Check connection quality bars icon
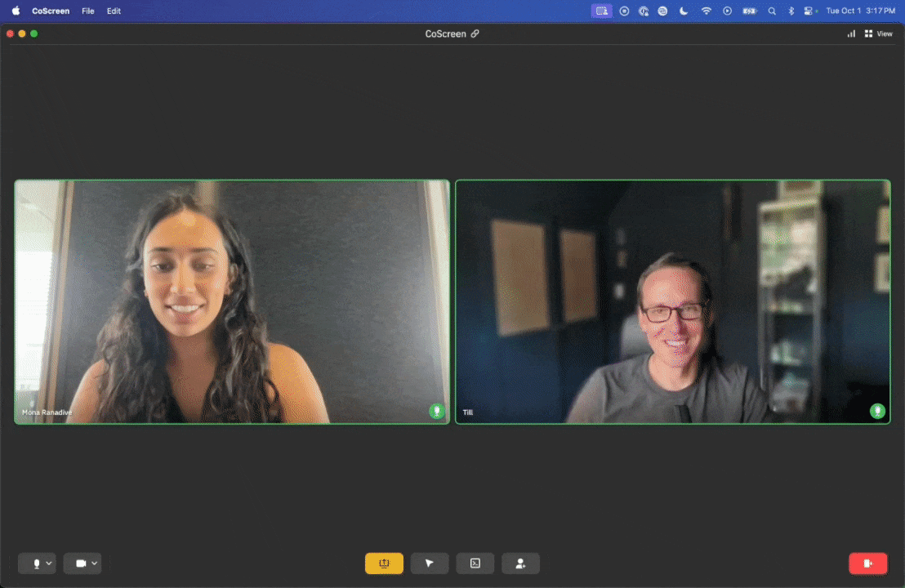905x588 pixels. pos(851,34)
